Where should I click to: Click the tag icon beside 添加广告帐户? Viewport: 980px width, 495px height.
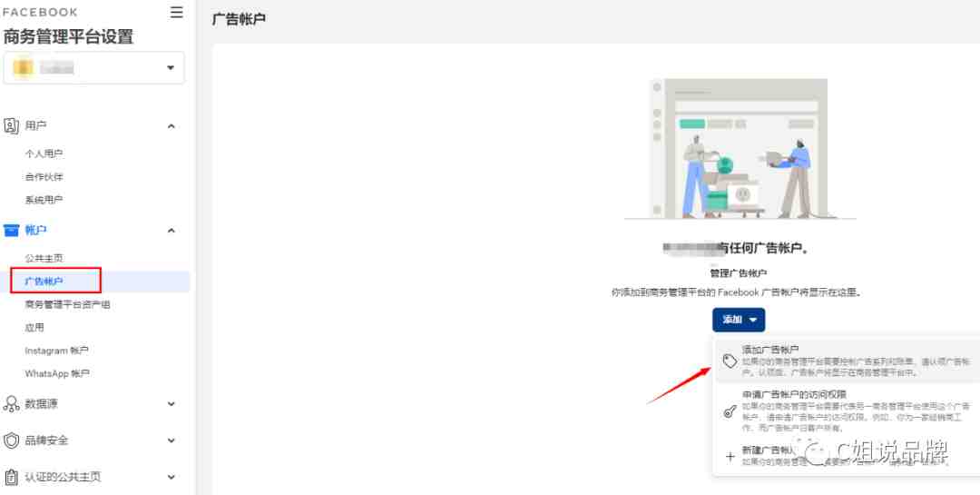(730, 361)
